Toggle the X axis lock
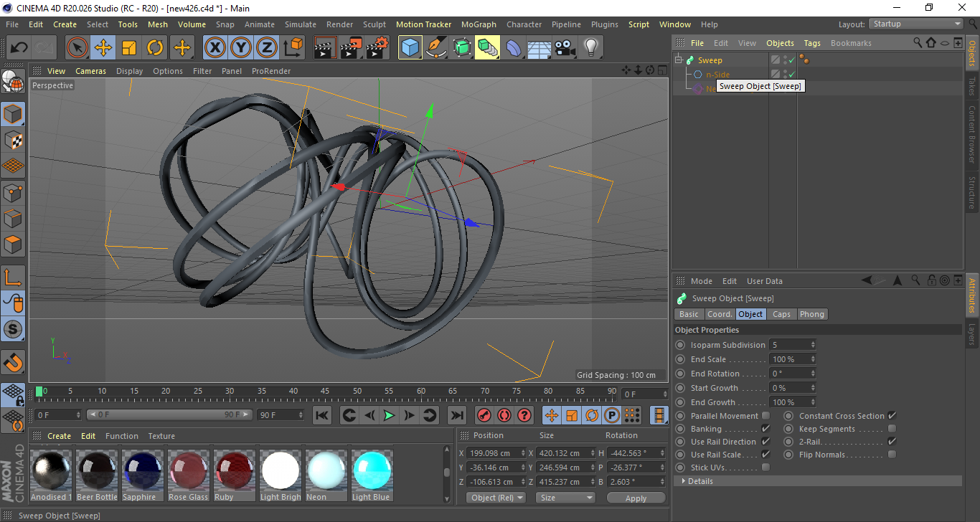The width and height of the screenshot is (980, 522). point(215,48)
